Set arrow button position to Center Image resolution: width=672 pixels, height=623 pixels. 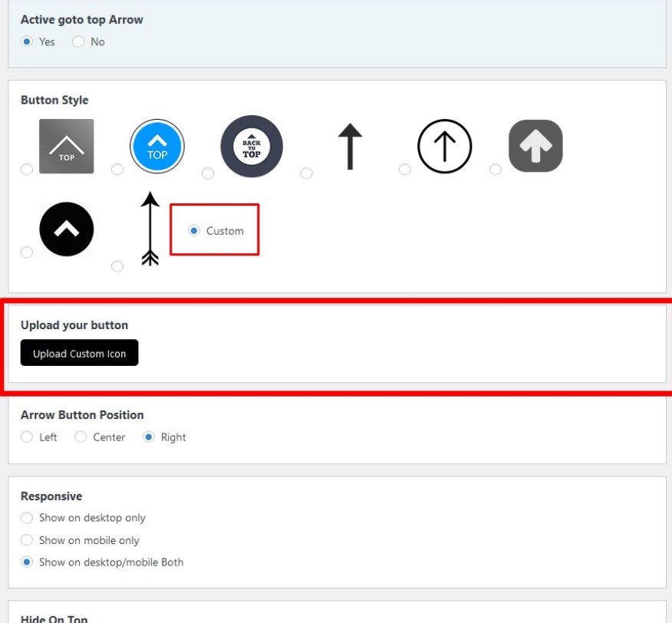click(81, 437)
